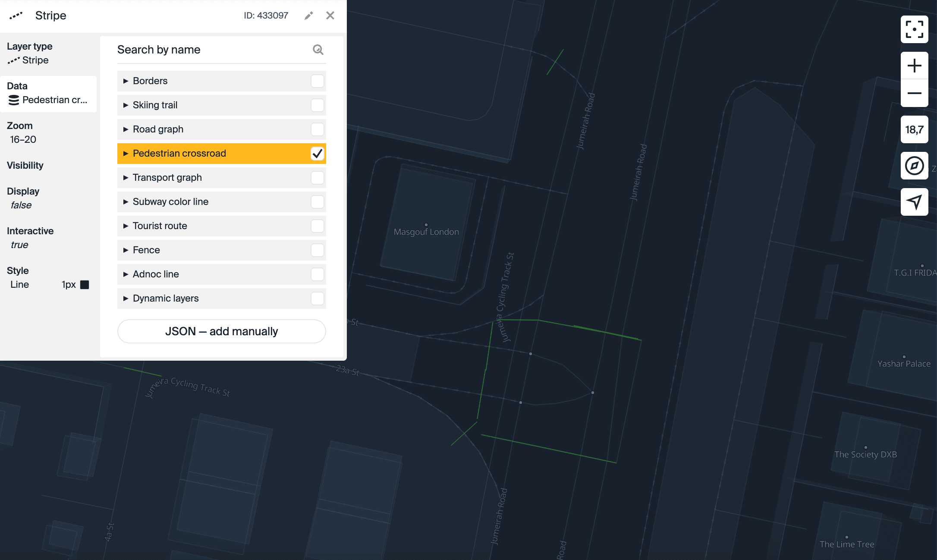The width and height of the screenshot is (937, 560).
Task: Click the Line style color swatch
Action: [x=85, y=285]
